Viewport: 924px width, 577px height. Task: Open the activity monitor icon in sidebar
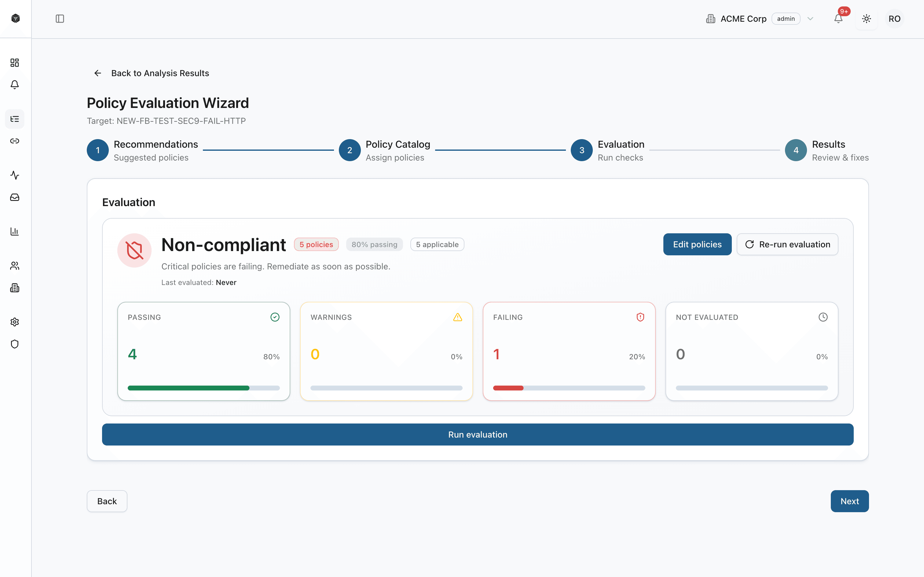click(x=14, y=176)
